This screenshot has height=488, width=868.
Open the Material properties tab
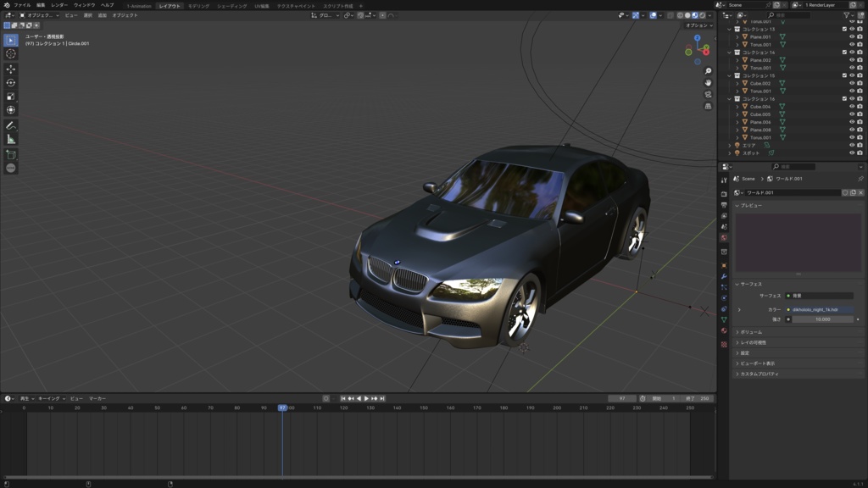[724, 331]
